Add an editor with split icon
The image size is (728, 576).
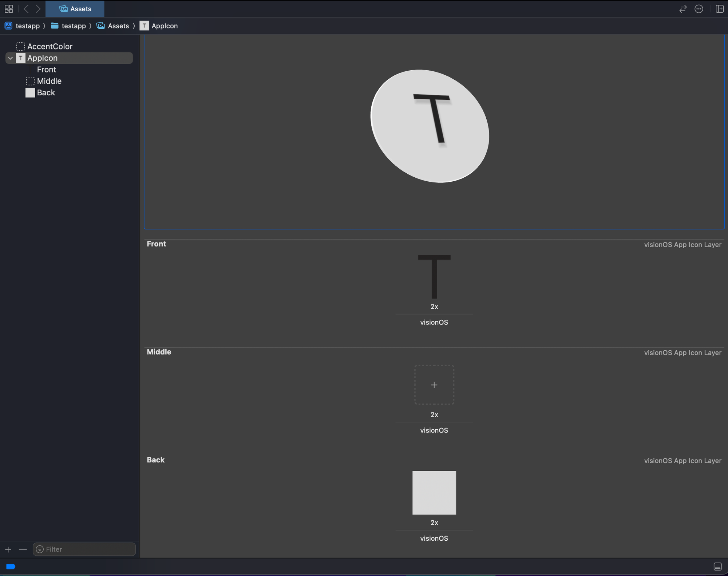(720, 9)
